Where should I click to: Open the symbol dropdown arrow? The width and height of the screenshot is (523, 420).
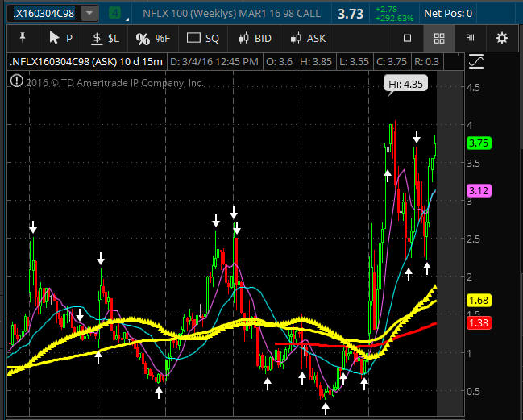pyautogui.click(x=89, y=14)
